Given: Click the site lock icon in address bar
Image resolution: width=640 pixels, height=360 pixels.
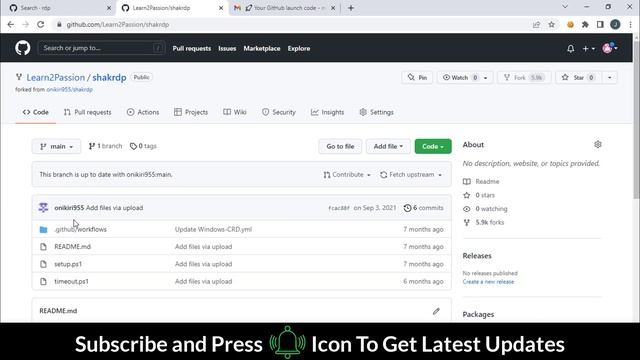Looking at the screenshot, I should pyautogui.click(x=59, y=24).
